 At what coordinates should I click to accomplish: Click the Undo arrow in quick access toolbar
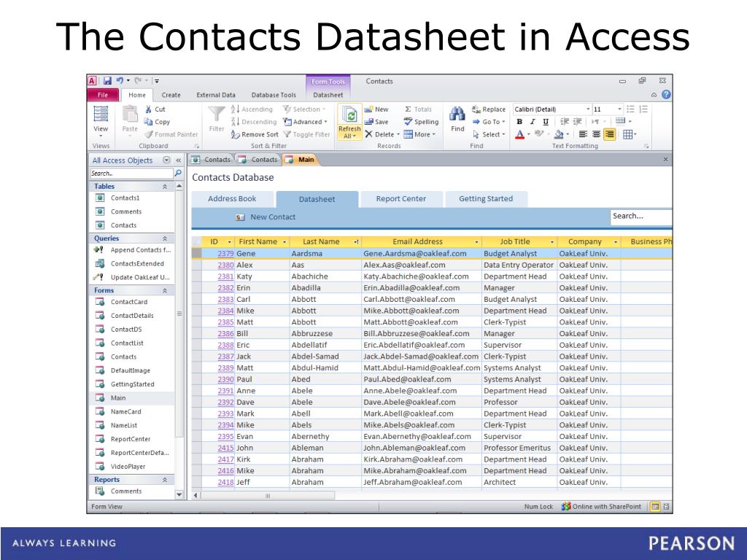[x=120, y=81]
